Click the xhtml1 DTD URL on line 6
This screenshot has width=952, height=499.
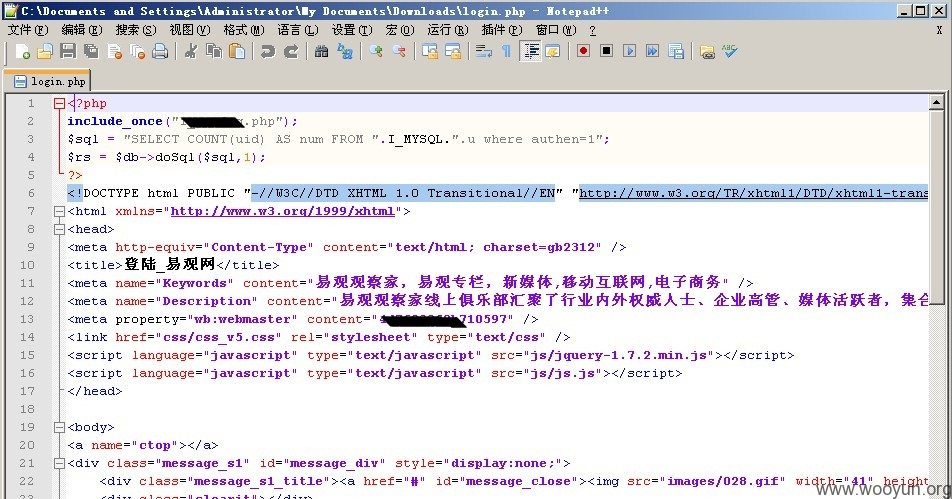coord(753,193)
